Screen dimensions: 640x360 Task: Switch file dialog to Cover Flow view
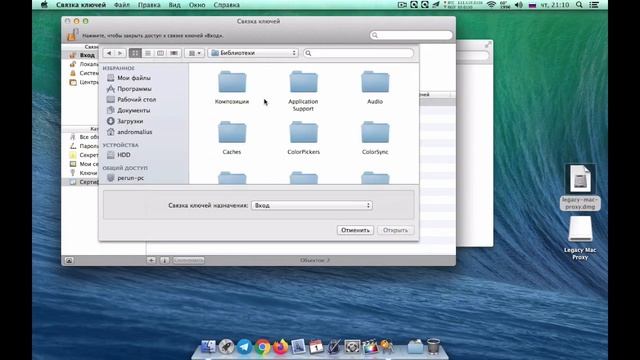(x=173, y=53)
